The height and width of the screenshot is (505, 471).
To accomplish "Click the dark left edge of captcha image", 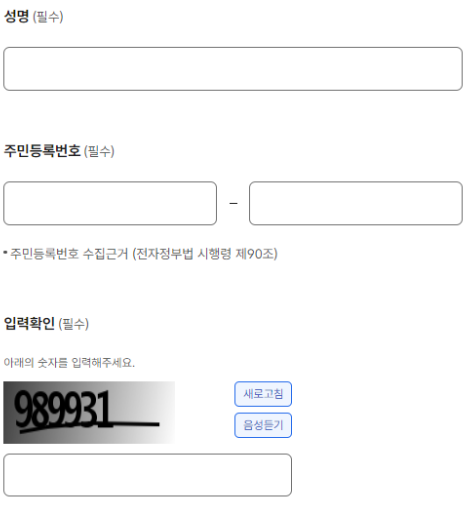I will [x=8, y=412].
